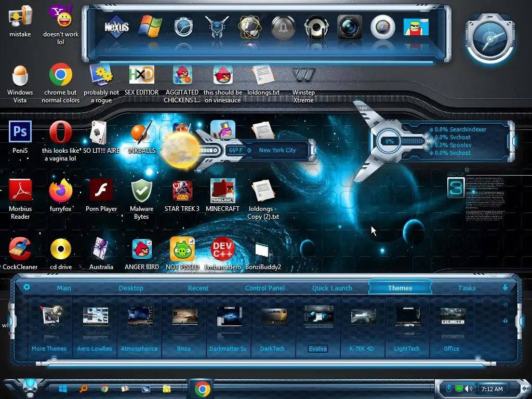
Task: Select the 'Evolve' theme
Action: [x=318, y=328]
